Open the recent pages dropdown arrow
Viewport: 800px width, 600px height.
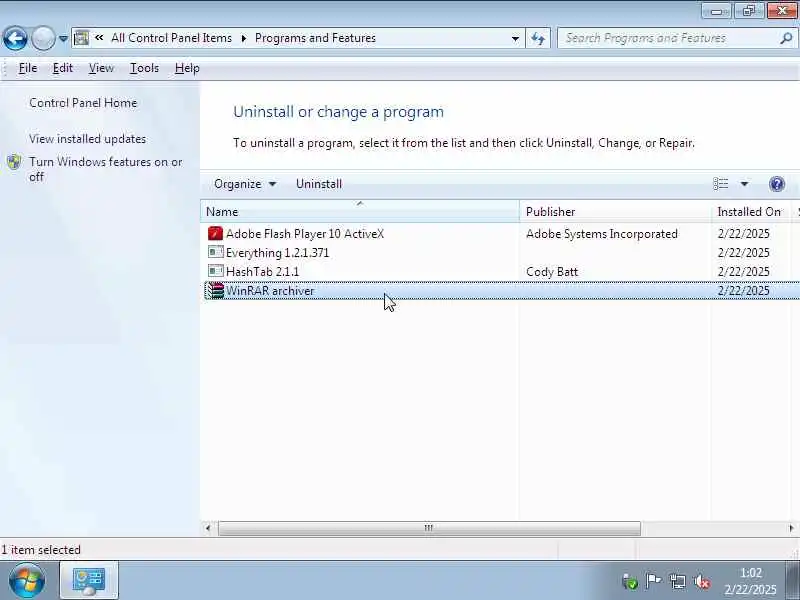[x=63, y=38]
